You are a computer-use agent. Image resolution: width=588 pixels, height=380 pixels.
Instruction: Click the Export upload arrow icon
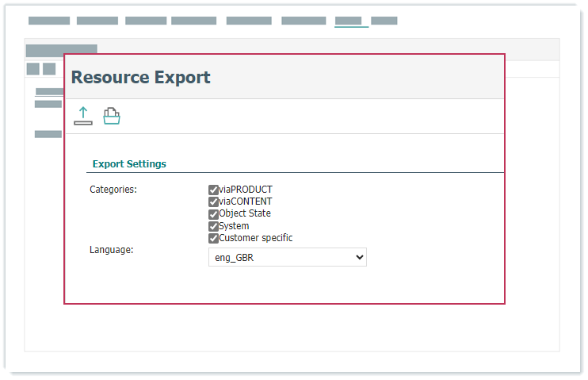pyautogui.click(x=83, y=116)
